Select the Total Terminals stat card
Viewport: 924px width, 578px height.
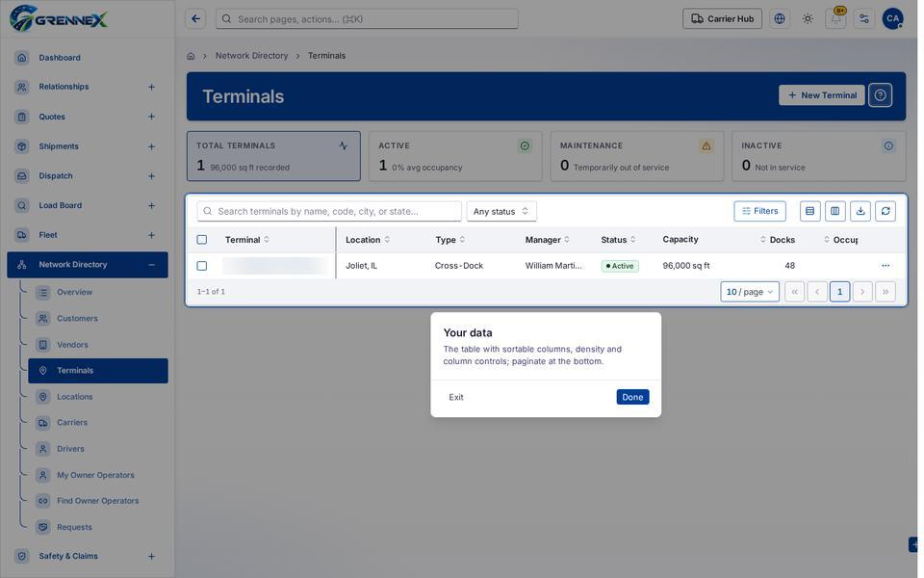[273, 156]
